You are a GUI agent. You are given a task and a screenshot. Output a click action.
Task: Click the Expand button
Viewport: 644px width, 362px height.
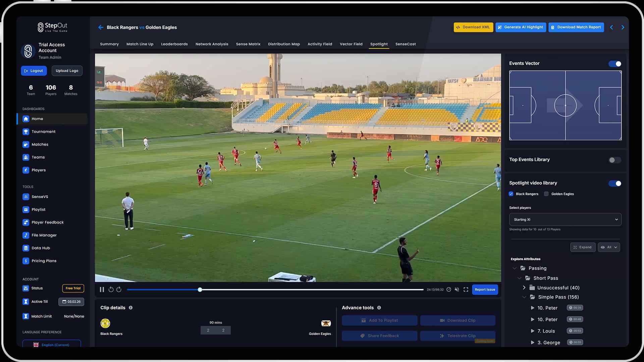583,247
